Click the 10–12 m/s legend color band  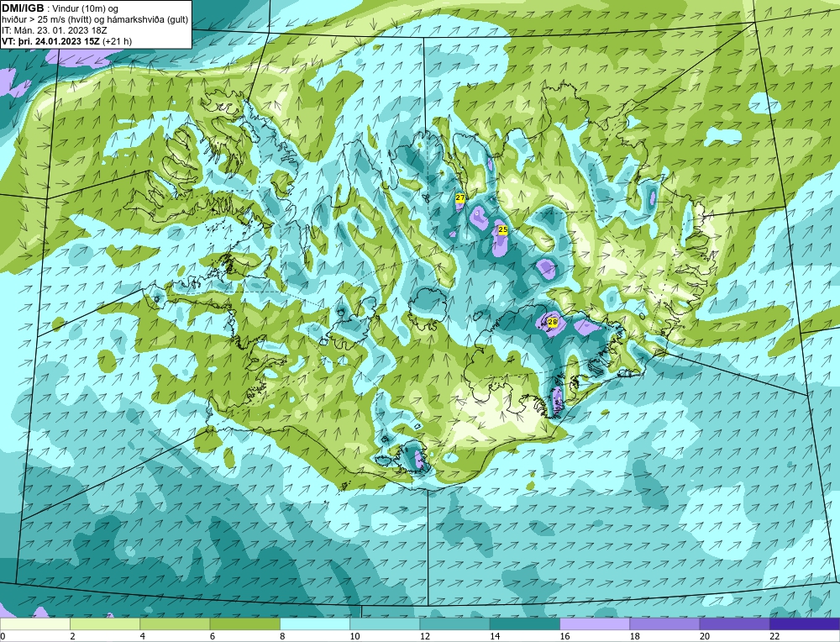click(385, 624)
